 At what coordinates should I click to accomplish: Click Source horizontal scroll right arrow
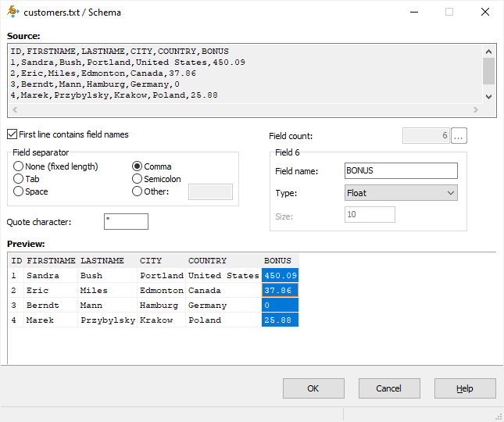(476, 110)
